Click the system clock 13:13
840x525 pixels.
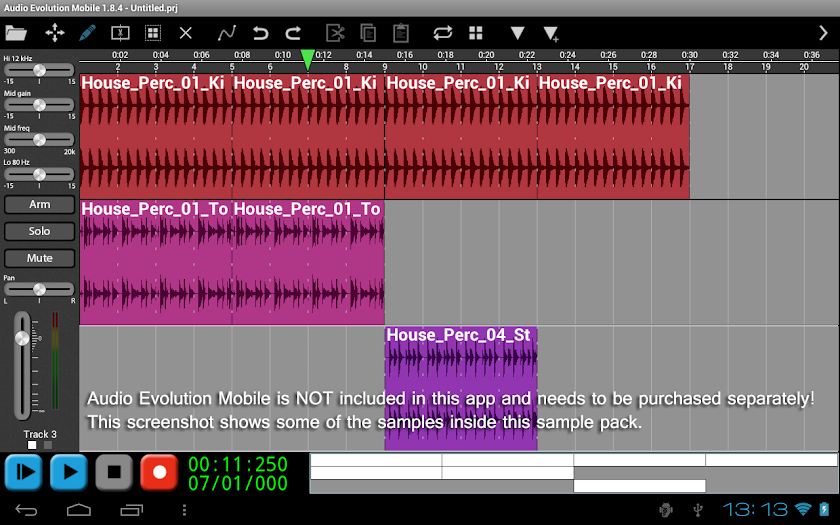(x=755, y=509)
